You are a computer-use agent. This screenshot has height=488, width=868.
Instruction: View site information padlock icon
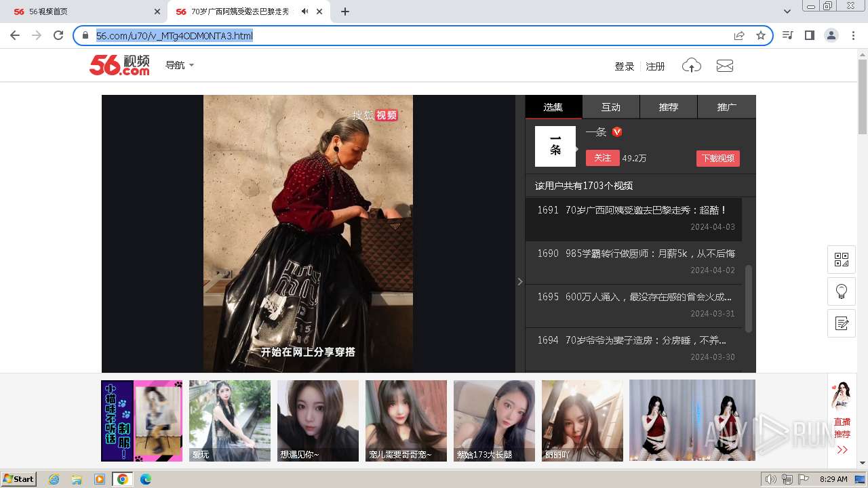tap(85, 35)
